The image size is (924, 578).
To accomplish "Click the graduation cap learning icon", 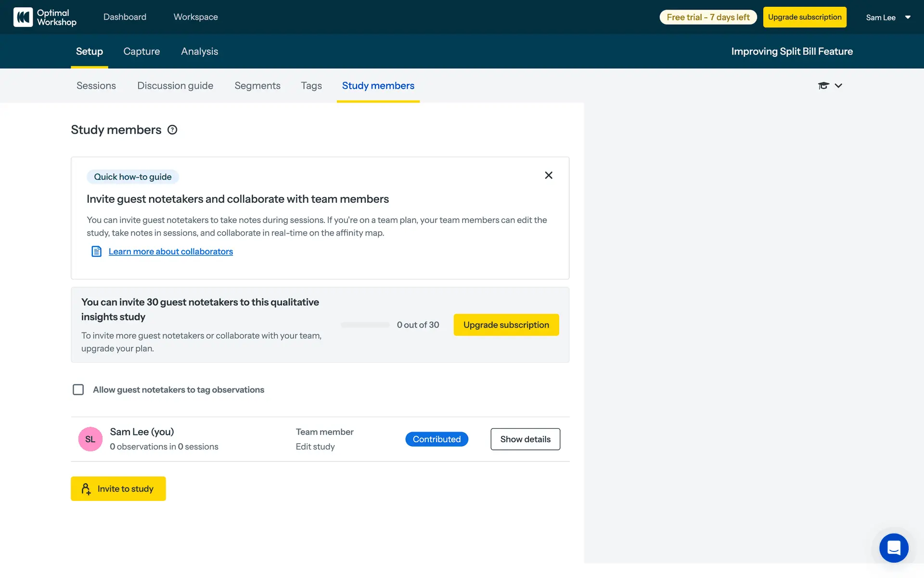I will [823, 86].
